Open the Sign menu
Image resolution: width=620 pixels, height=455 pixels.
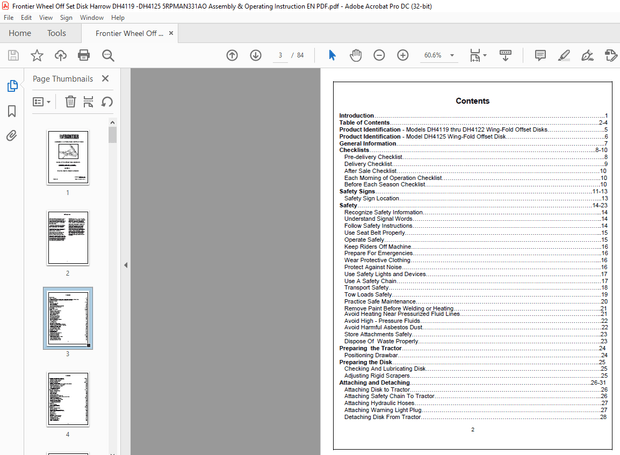point(66,17)
